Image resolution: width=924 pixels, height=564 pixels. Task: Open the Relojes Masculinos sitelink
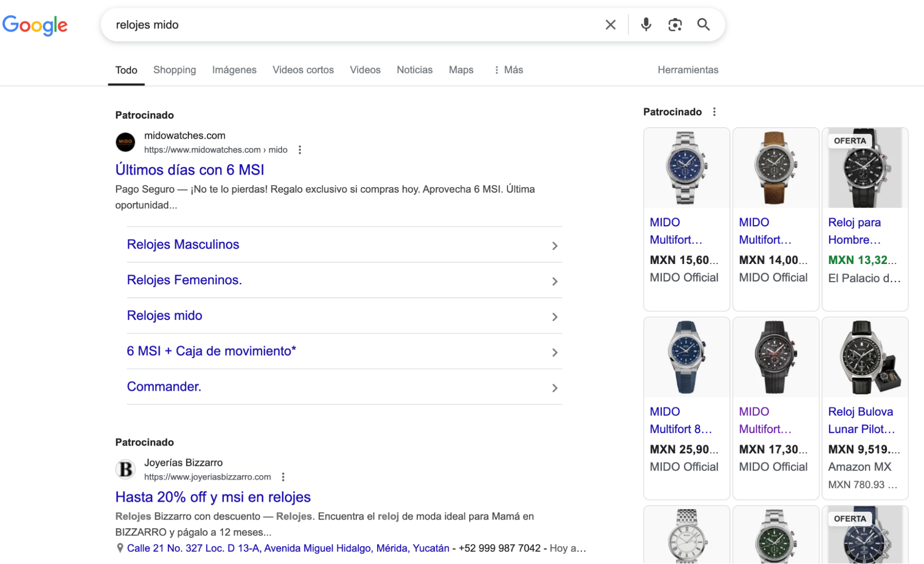[x=183, y=244]
